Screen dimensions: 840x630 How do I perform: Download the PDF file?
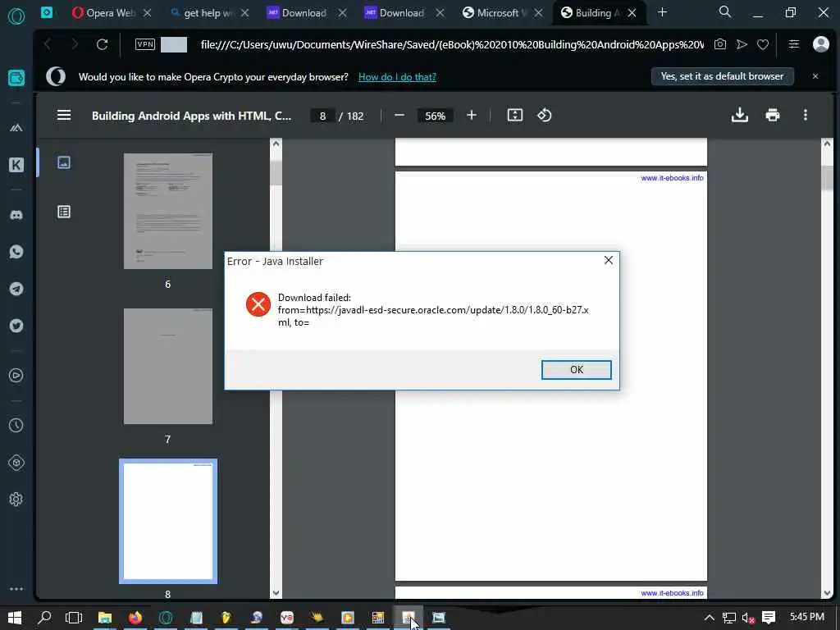point(739,115)
